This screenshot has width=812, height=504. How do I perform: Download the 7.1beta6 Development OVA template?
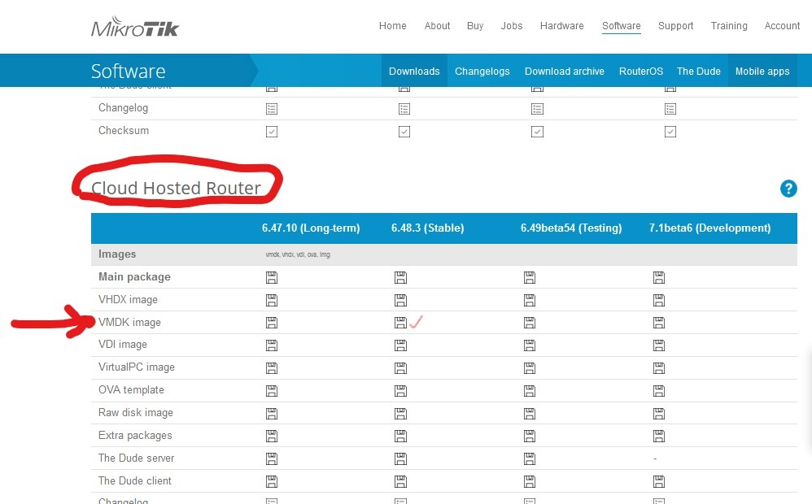(658, 390)
